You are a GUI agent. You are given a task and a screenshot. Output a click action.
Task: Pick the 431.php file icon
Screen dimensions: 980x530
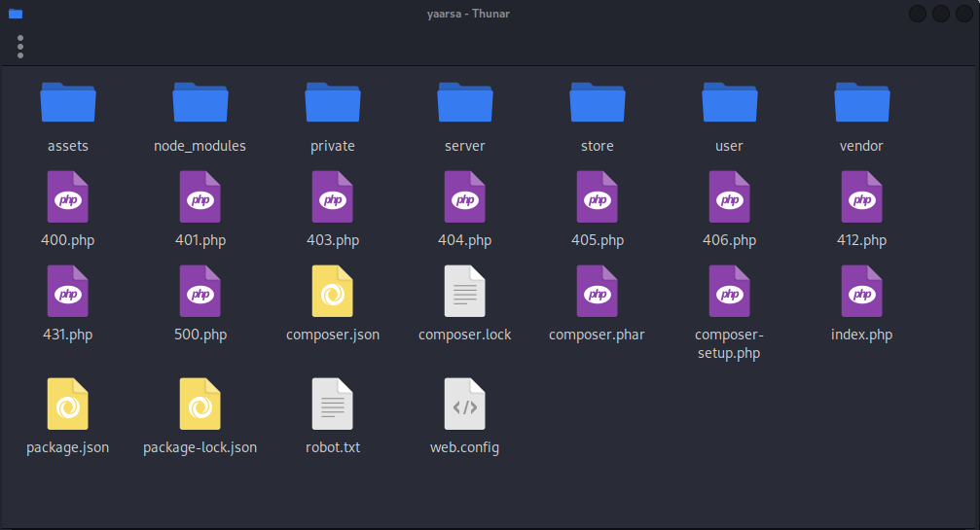click(67, 291)
